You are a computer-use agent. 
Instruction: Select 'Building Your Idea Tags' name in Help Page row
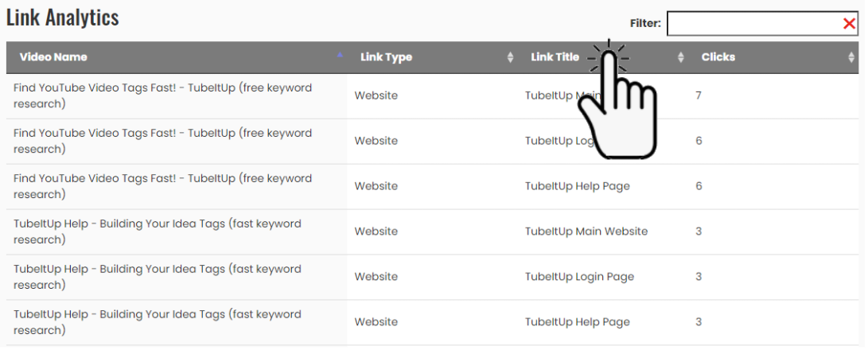pyautogui.click(x=158, y=322)
